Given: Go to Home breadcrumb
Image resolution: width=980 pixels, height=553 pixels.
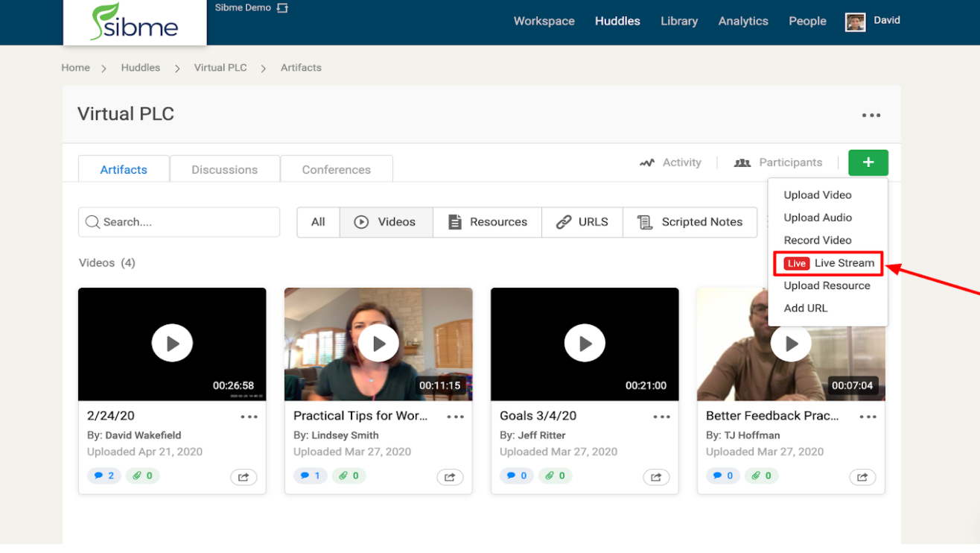Looking at the screenshot, I should [x=75, y=68].
